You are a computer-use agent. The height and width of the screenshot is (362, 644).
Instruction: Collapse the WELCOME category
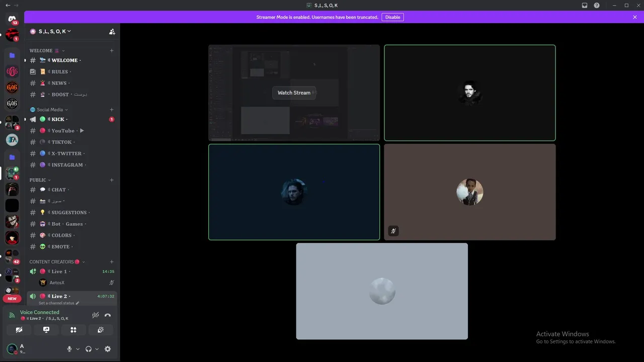pyautogui.click(x=47, y=51)
